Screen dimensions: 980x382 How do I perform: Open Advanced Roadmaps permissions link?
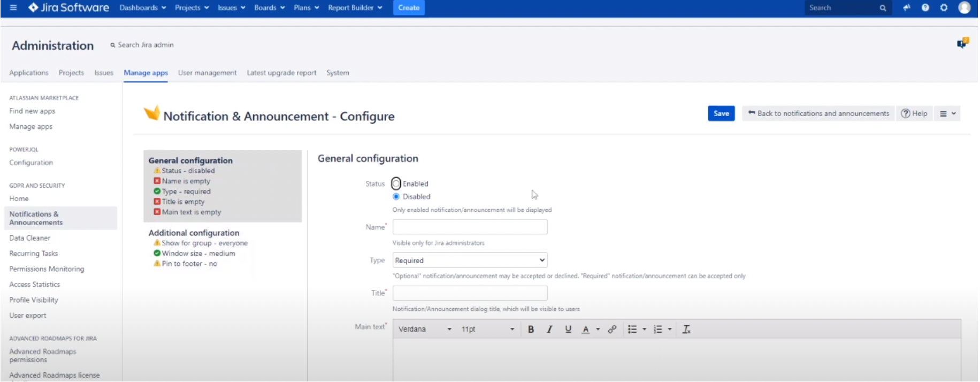[43, 356]
